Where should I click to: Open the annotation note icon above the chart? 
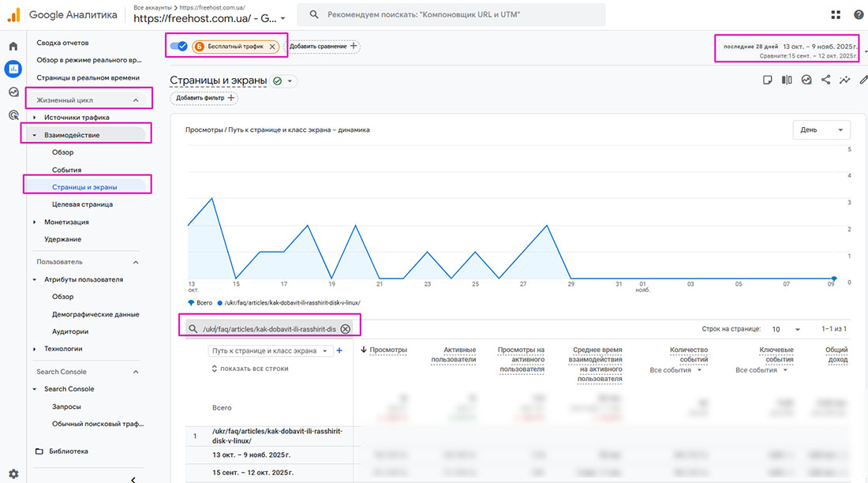768,80
